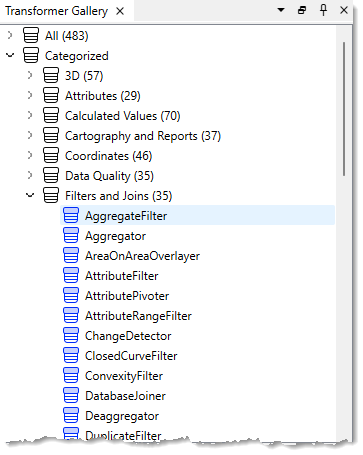This screenshot has width=363, height=455.
Task: Close the Transformer Gallery tab
Action: coord(120,11)
